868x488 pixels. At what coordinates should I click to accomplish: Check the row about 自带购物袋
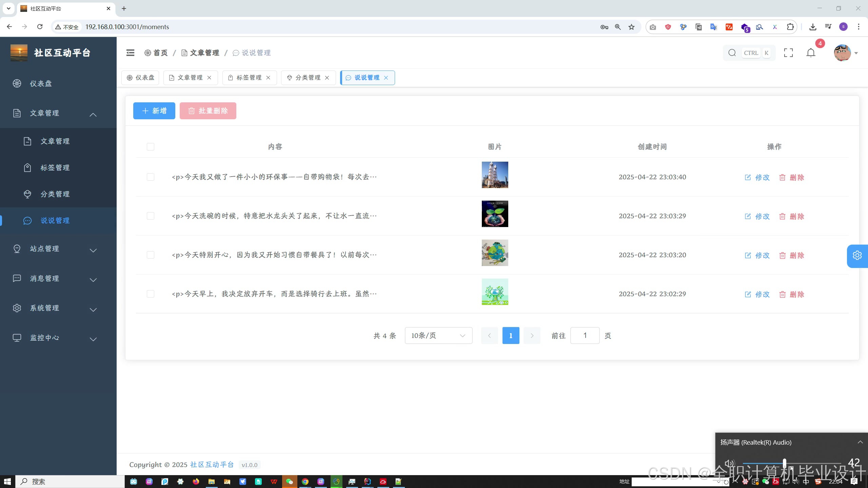point(151,177)
